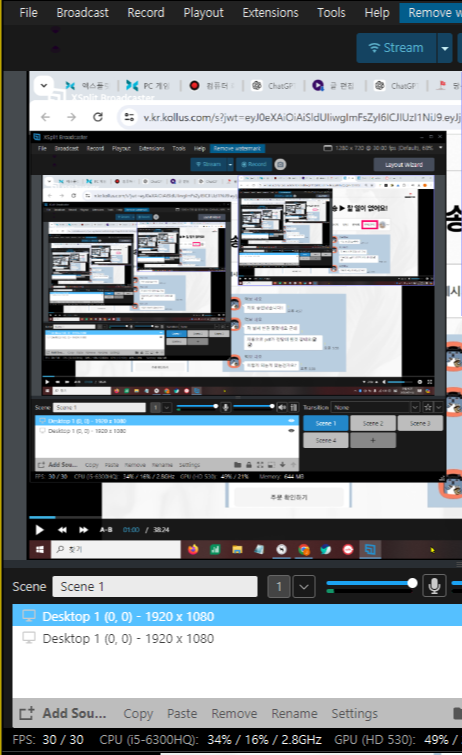462x755 pixels.
Task: Open the Extensions menu
Action: (x=270, y=13)
